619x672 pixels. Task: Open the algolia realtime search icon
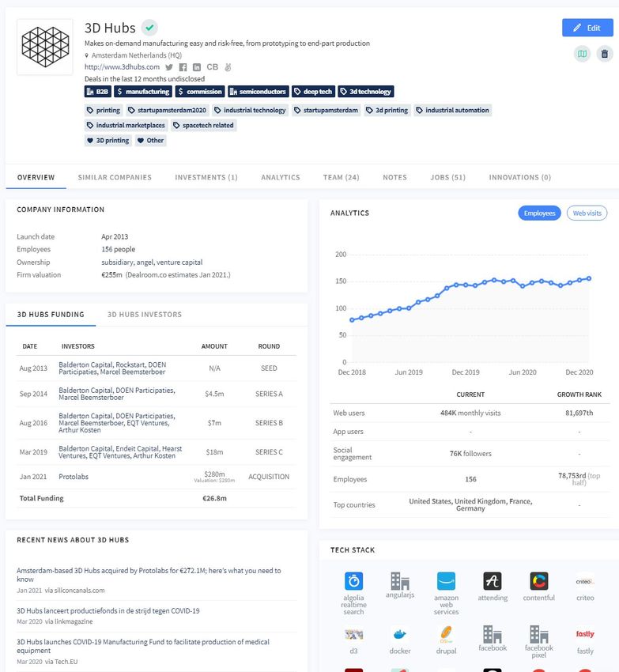click(x=353, y=581)
